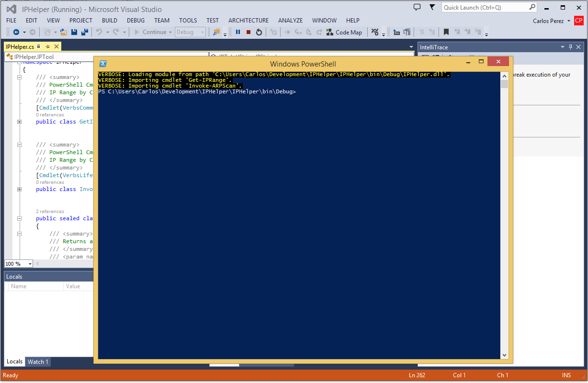Click the notifications flag icon
588x383 pixels.
432,7
